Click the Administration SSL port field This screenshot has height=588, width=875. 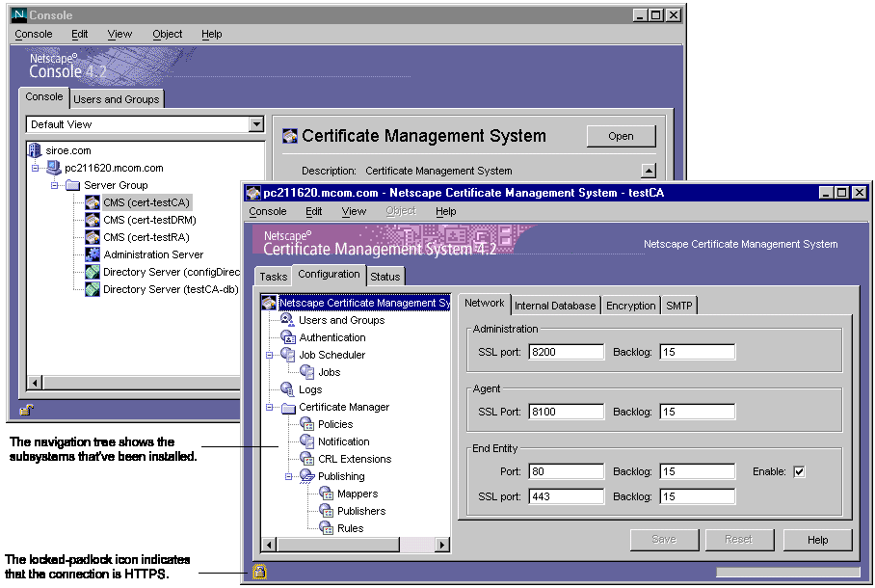tap(567, 352)
